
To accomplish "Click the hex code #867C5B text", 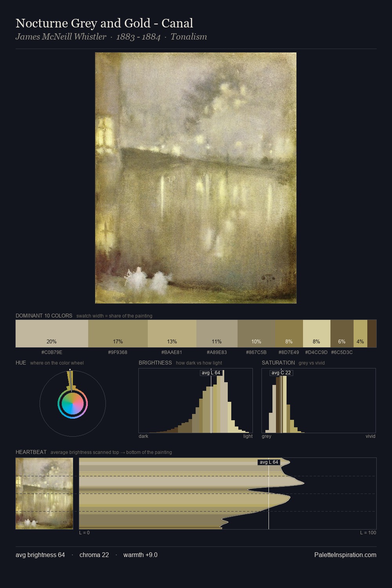I will point(256,352).
